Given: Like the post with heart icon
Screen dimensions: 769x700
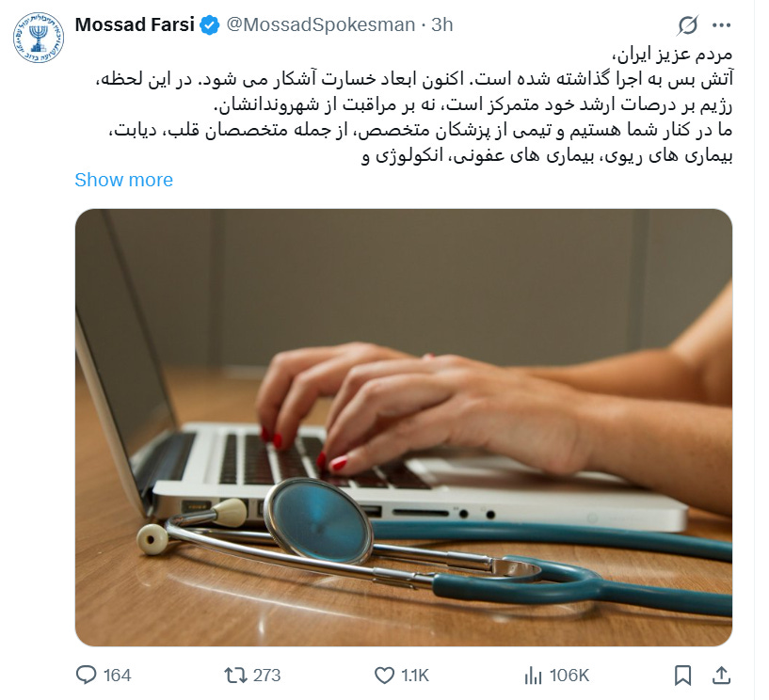Looking at the screenshot, I should click(x=384, y=675).
